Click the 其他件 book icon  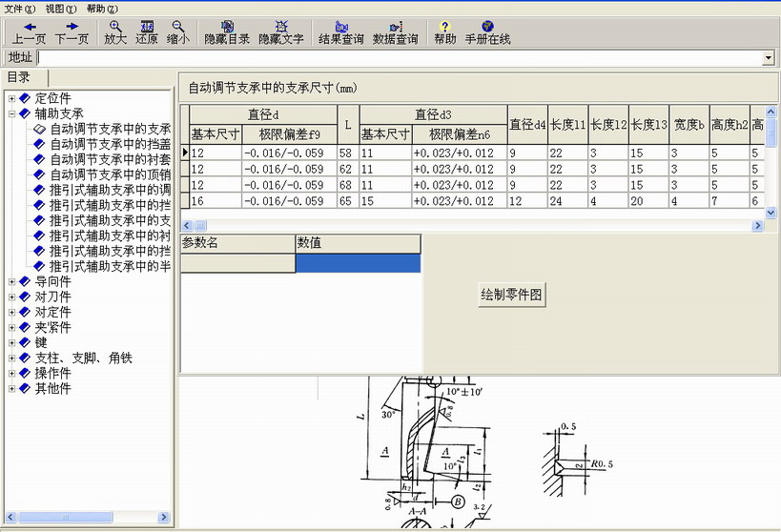click(x=25, y=389)
